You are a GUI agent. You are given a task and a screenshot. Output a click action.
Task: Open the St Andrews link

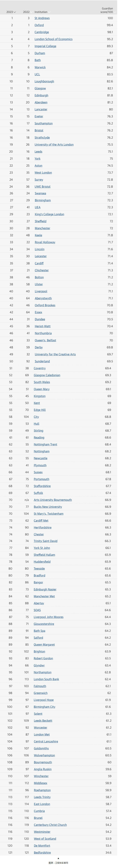tap(42, 18)
